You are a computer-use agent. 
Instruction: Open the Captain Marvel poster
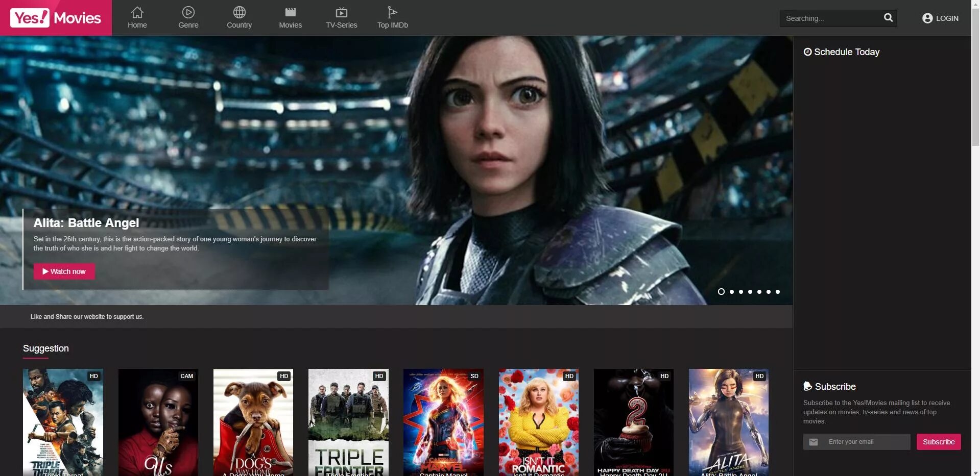443,422
